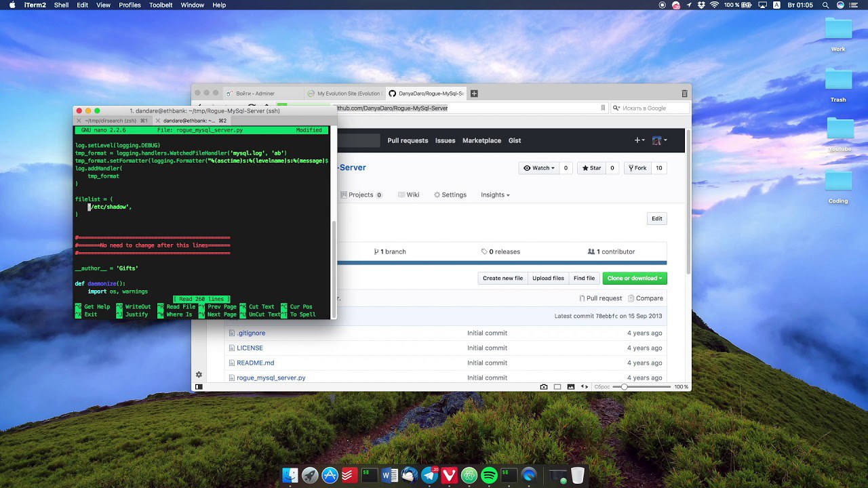
Task: Open QuickTime Player icon in Dock
Action: pos(529,476)
